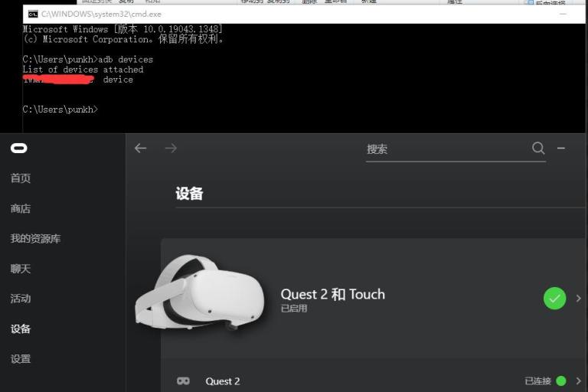
Task: Click the 已启用 status text
Action: [x=294, y=309]
